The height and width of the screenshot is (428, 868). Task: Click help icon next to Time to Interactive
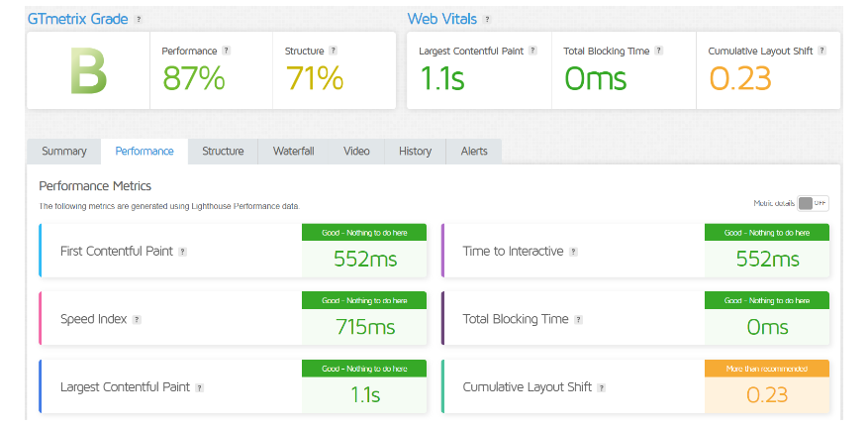(x=573, y=252)
